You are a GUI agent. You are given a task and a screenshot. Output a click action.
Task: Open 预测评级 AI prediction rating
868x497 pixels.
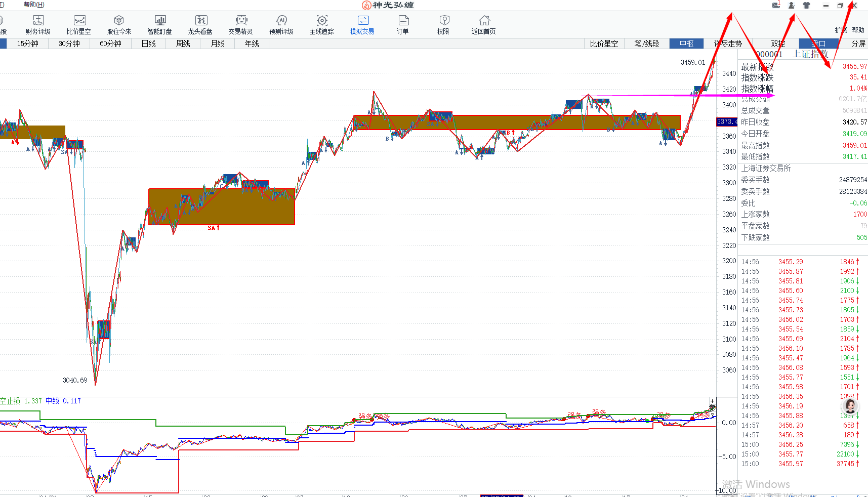281,24
